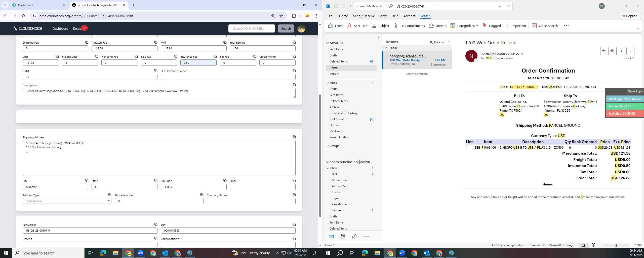This screenshot has width=644, height=258.
Task: Expand the Groups folder section
Action: [x=328, y=146]
